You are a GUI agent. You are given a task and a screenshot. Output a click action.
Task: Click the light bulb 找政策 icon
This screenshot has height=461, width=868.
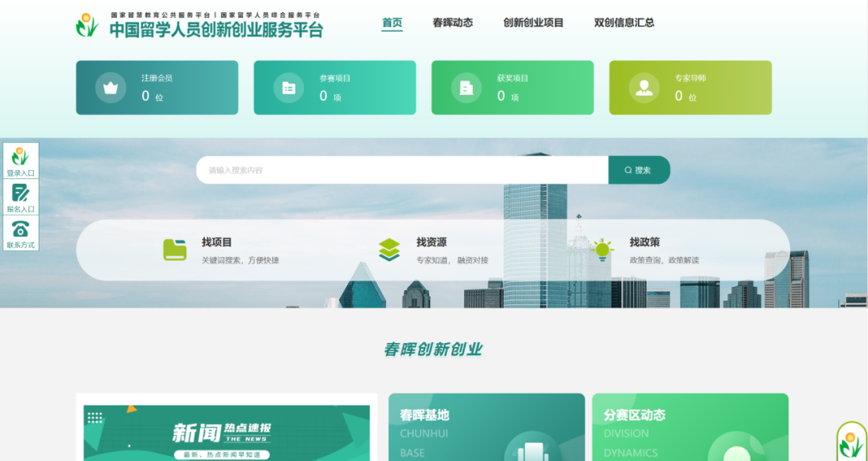coord(602,250)
